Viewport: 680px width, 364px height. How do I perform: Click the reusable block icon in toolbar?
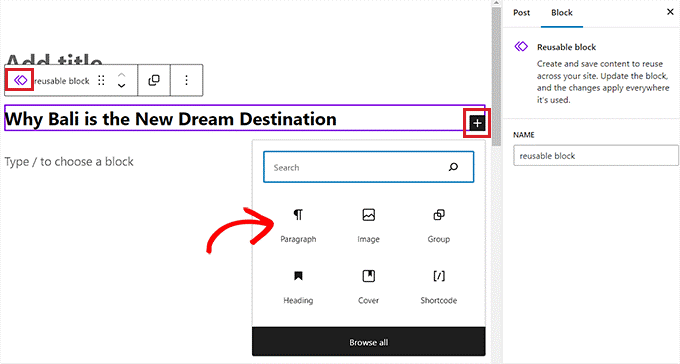coord(20,80)
